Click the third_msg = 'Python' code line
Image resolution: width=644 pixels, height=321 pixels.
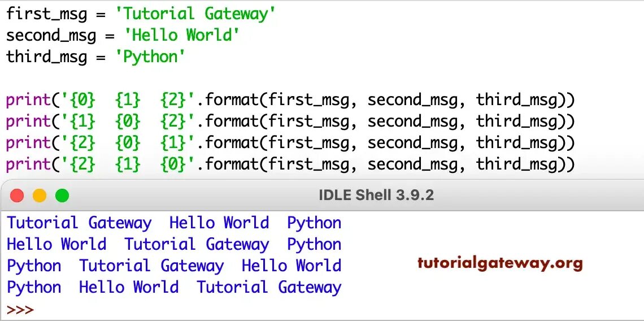95,57
